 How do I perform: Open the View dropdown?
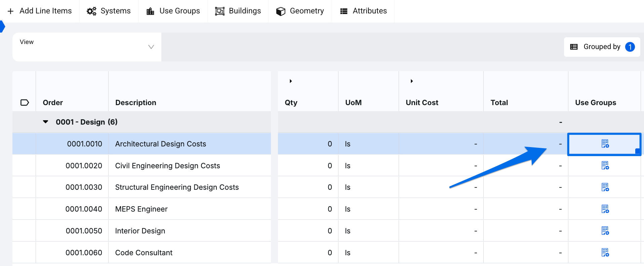87,47
